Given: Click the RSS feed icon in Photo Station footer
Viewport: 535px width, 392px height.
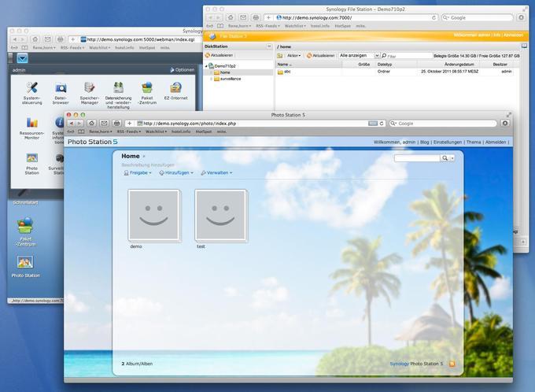Looking at the screenshot, I should pyautogui.click(x=452, y=364).
